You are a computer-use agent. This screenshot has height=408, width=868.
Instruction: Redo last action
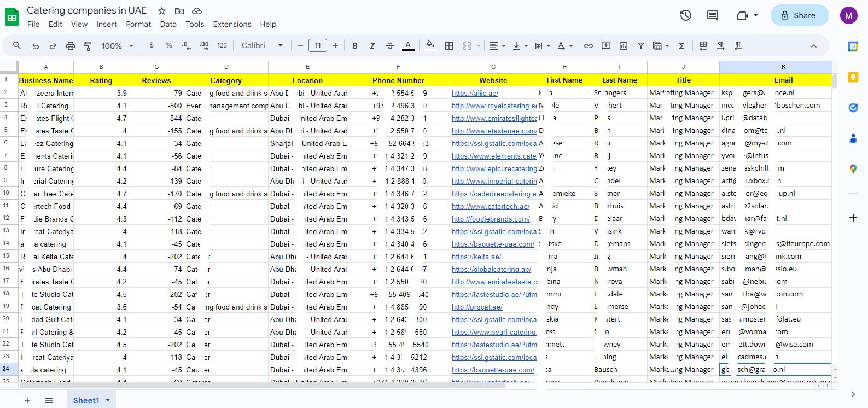point(53,46)
